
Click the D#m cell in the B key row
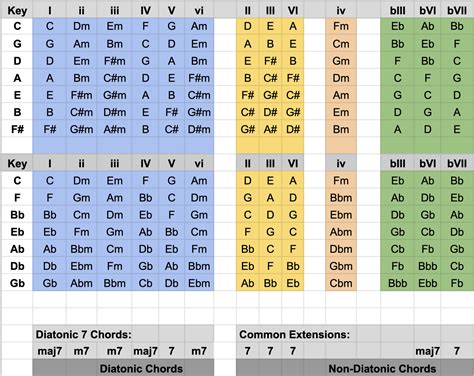click(x=114, y=112)
